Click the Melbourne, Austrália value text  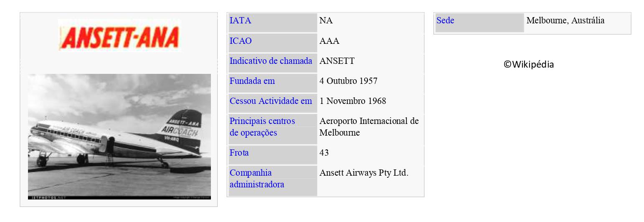[x=565, y=20]
